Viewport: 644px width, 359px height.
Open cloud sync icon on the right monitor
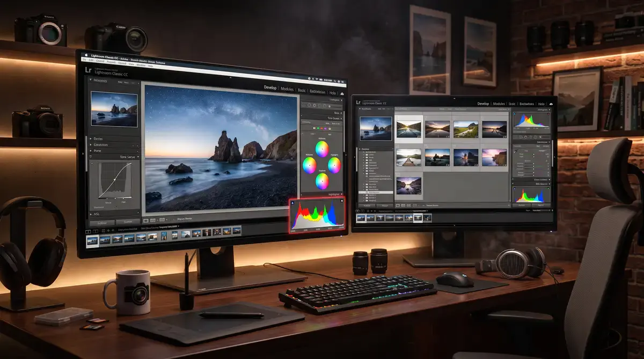tap(551, 104)
